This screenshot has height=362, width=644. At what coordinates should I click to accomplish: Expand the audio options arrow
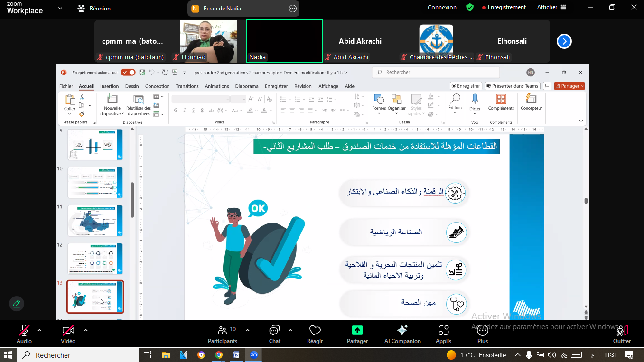point(39,330)
